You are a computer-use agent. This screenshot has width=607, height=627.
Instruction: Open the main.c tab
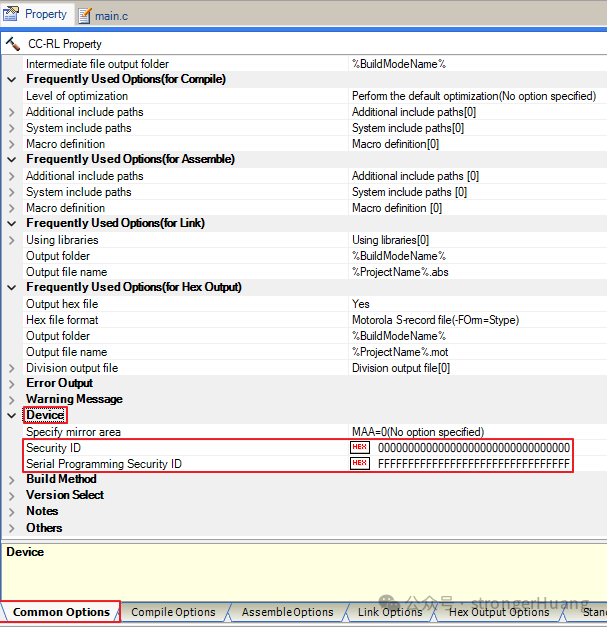pyautogui.click(x=103, y=16)
